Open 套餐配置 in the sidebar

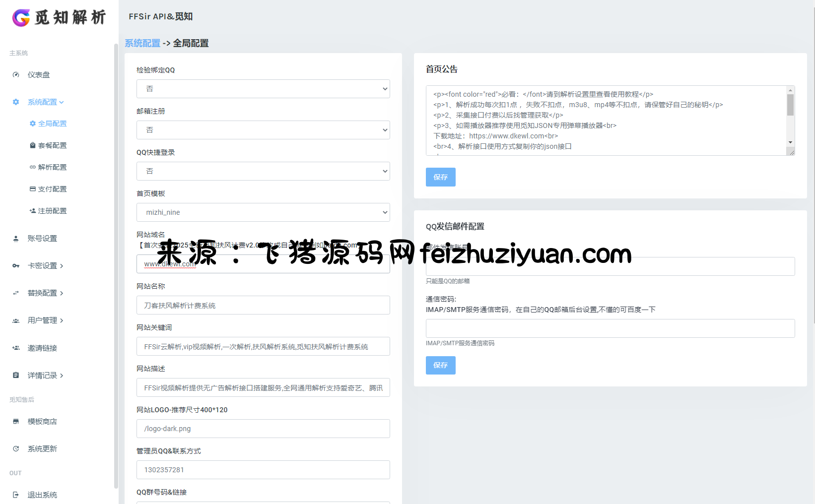[52, 145]
